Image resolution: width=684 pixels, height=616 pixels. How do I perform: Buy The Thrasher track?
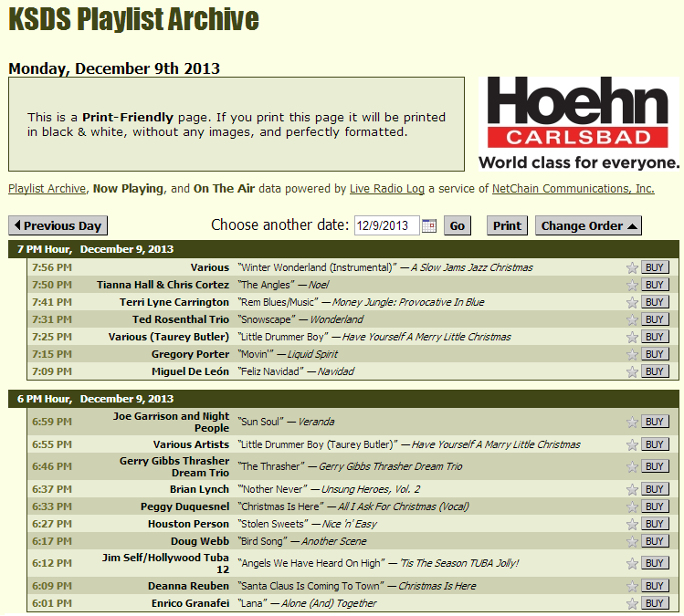coord(655,466)
